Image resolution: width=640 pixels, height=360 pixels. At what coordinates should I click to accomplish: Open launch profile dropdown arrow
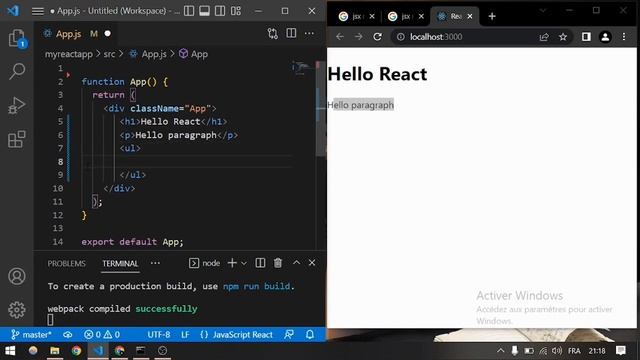tap(244, 264)
